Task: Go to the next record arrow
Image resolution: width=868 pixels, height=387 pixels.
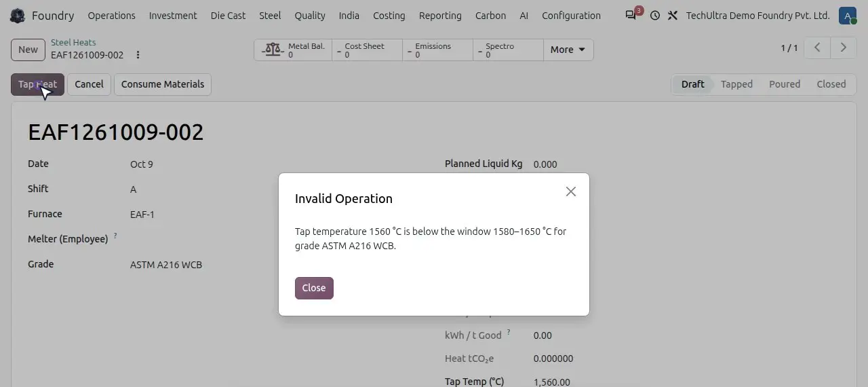Action: [843, 48]
